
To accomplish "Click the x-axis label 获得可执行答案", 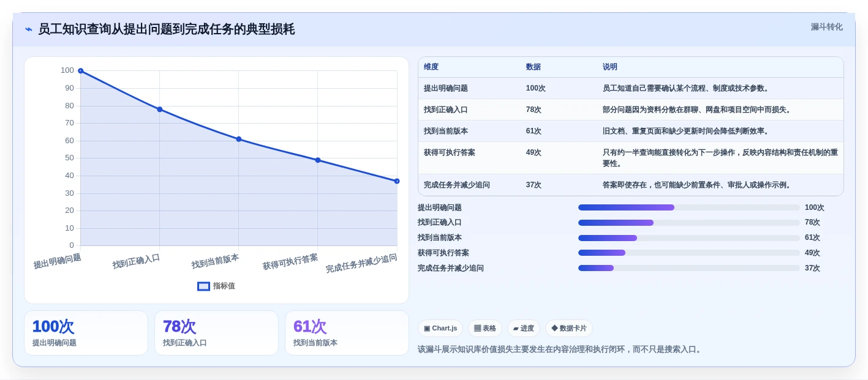I will 290,262.
